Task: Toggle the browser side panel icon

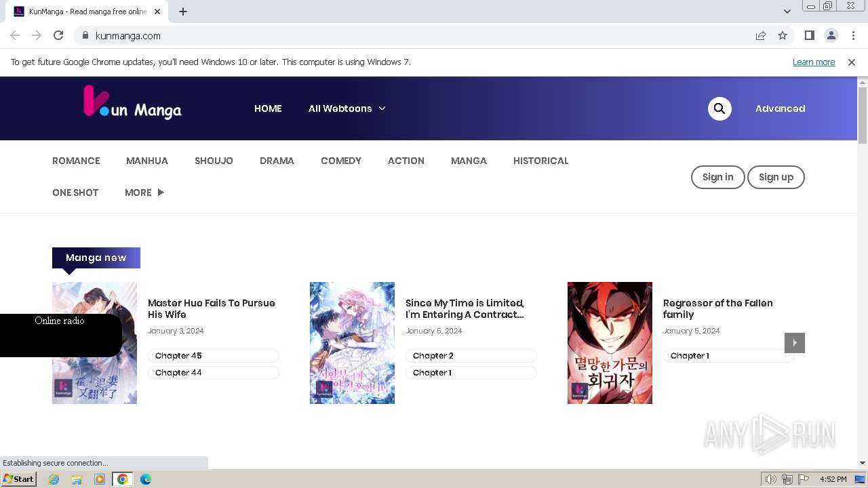Action: pyautogui.click(x=809, y=35)
